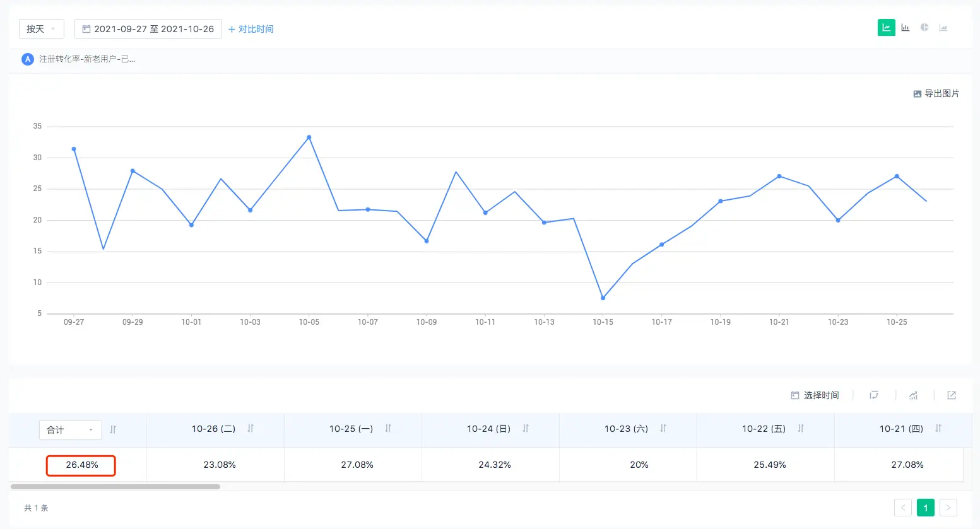Click the 对比时间 link
Image resolution: width=980 pixels, height=529 pixels.
tap(251, 29)
